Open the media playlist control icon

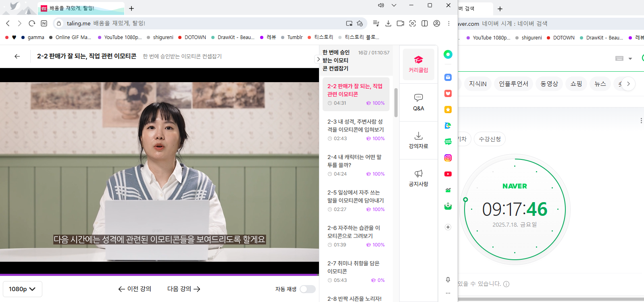376,23
